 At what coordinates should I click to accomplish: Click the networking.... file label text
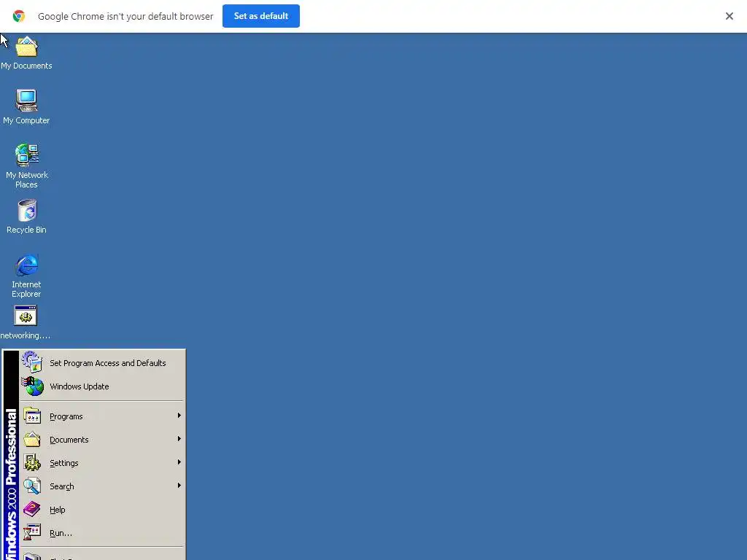pos(26,335)
